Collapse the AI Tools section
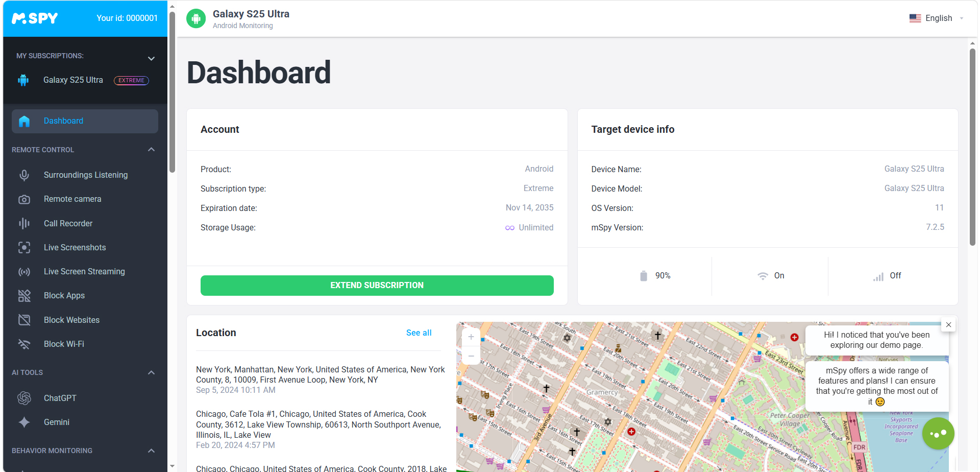 151,372
